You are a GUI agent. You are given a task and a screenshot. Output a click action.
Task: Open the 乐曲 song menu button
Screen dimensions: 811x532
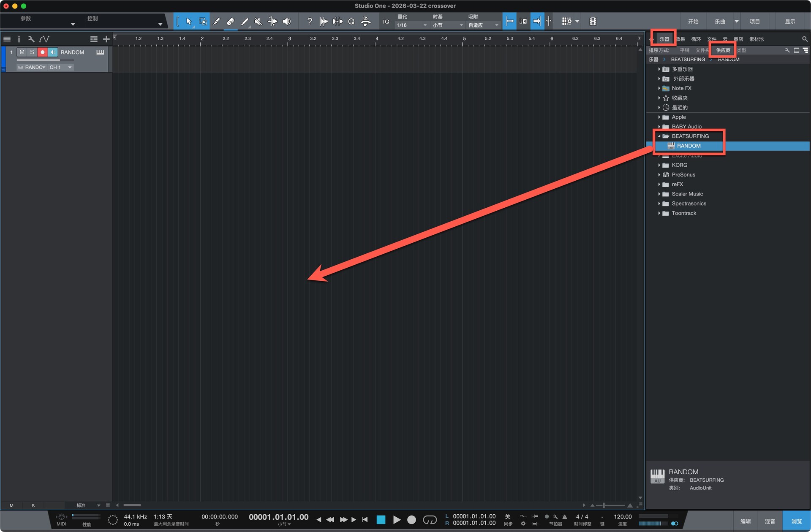coord(720,22)
